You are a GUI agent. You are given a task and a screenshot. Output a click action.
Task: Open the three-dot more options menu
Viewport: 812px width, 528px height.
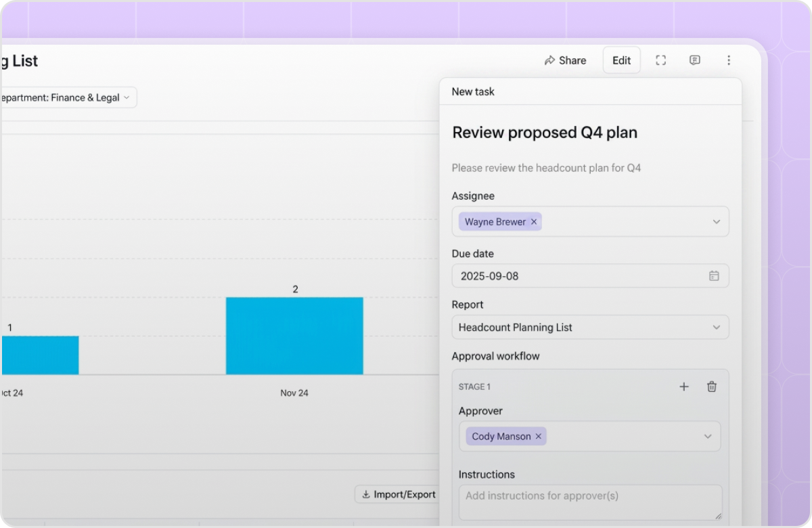(729, 60)
